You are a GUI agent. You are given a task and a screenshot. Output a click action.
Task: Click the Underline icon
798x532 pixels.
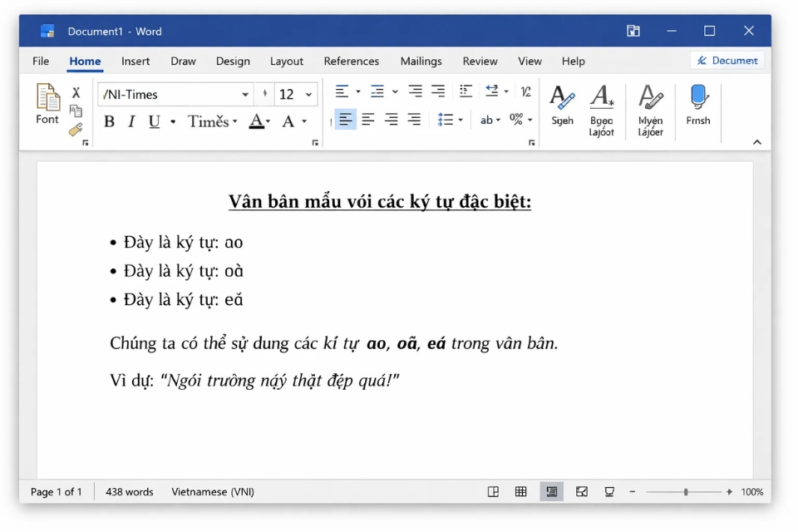pos(154,121)
